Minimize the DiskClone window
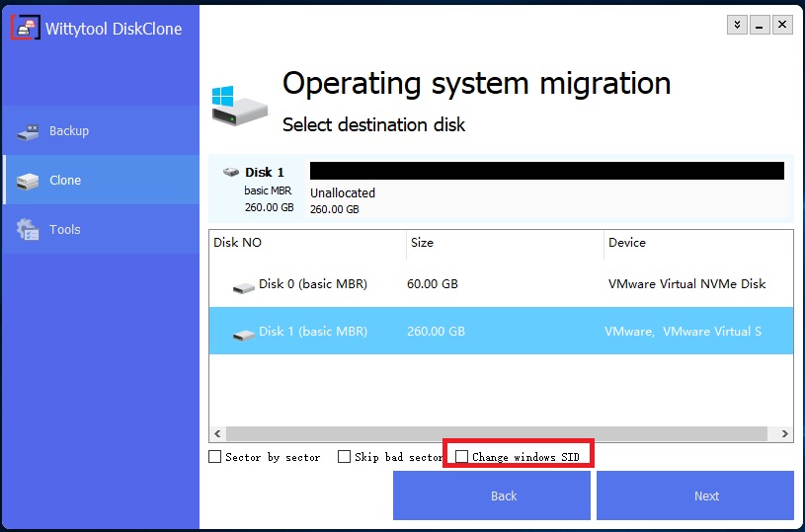The image size is (805, 532). click(760, 25)
